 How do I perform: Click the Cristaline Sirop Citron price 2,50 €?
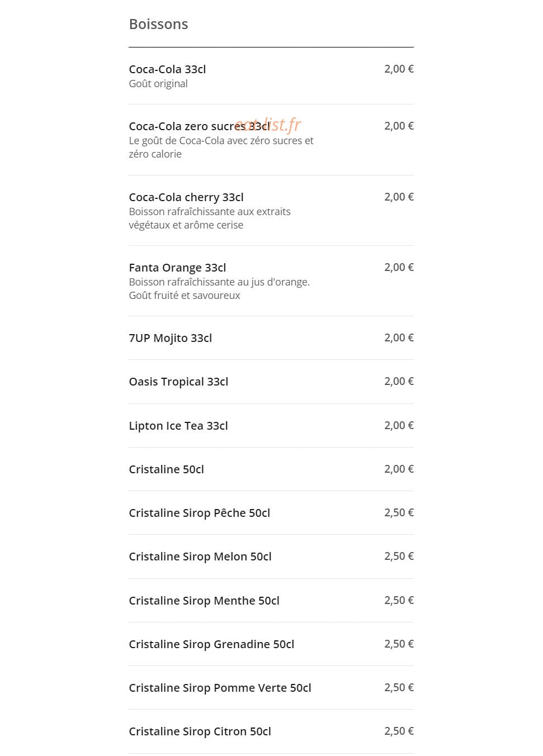pos(399,731)
